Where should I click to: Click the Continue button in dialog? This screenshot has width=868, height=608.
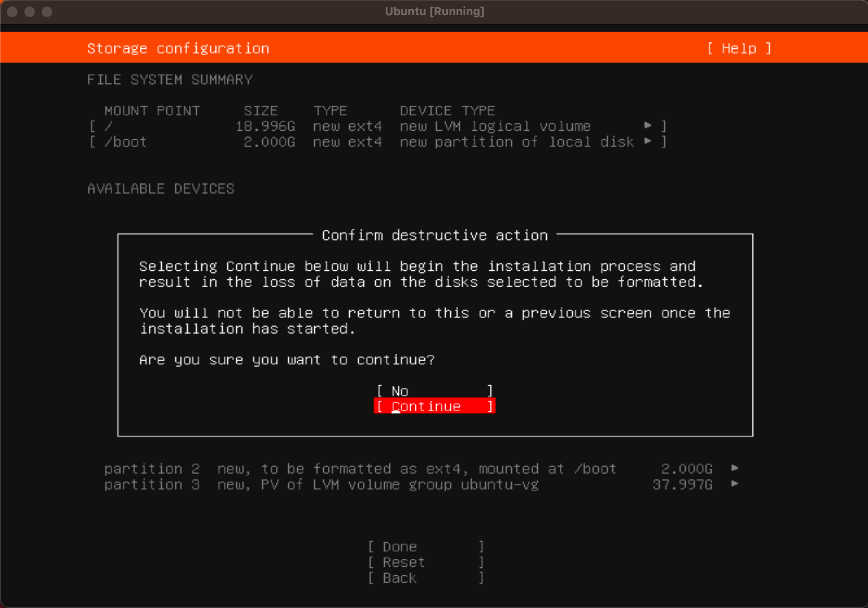(x=434, y=406)
